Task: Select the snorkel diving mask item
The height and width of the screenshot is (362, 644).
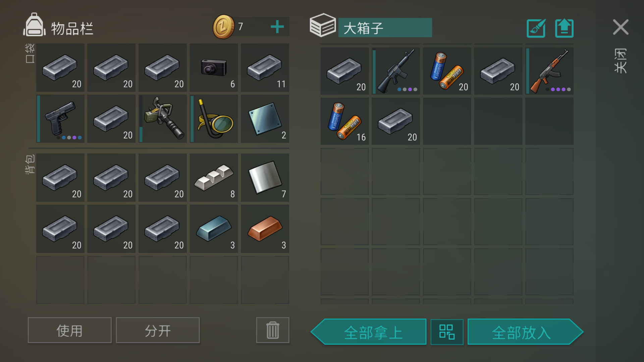Action: (x=214, y=119)
